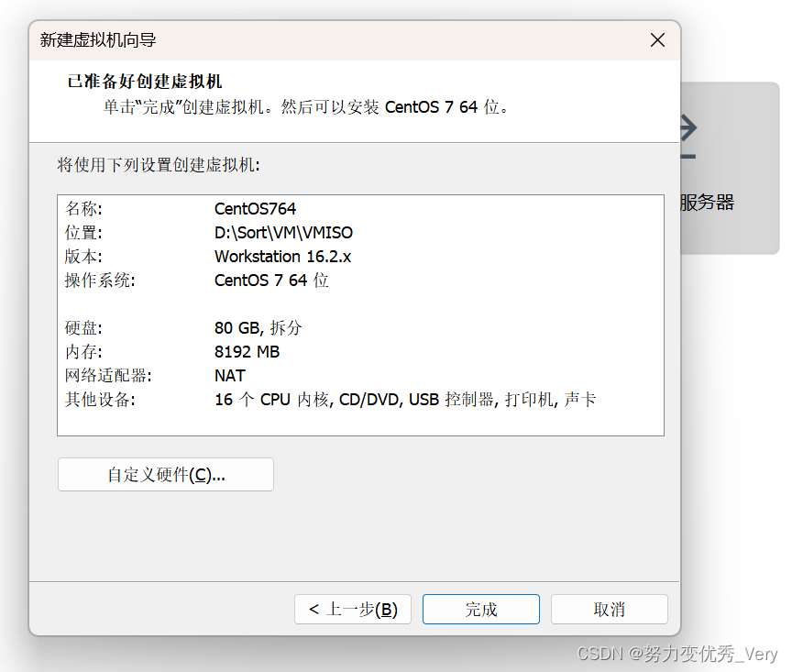
Task: Click the 操作系统: label
Action: point(100,280)
